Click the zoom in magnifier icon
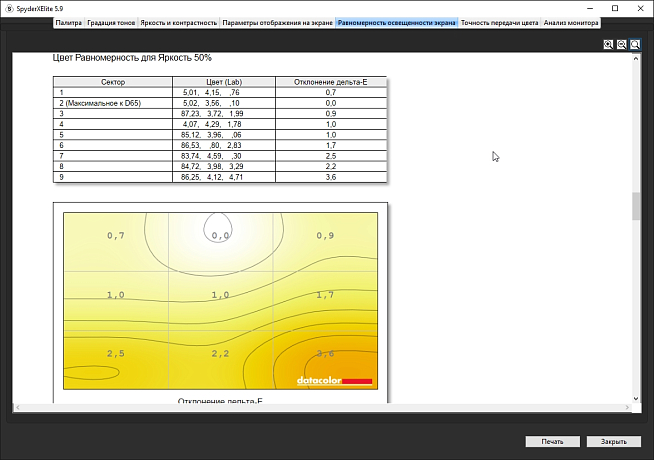This screenshot has height=460, width=654. (x=609, y=45)
